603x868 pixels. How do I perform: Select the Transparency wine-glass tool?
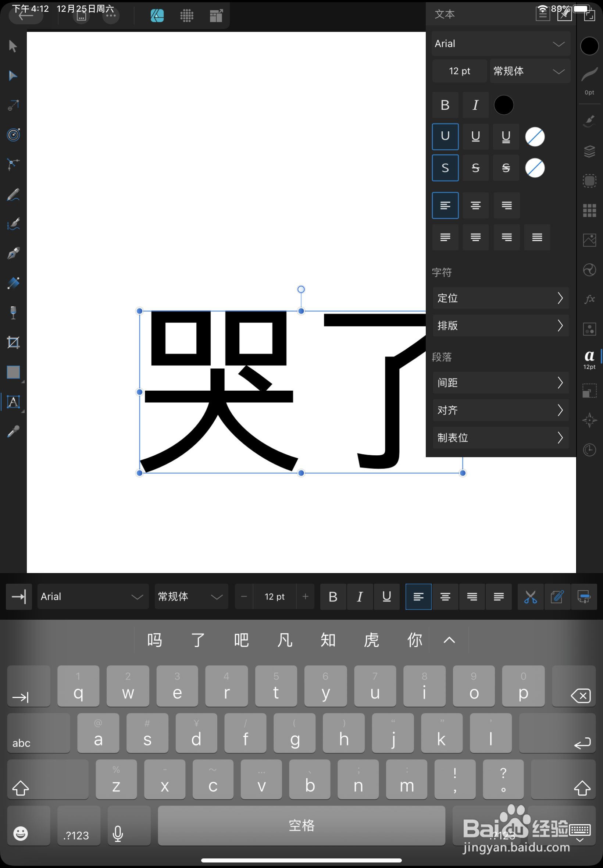pyautogui.click(x=13, y=313)
